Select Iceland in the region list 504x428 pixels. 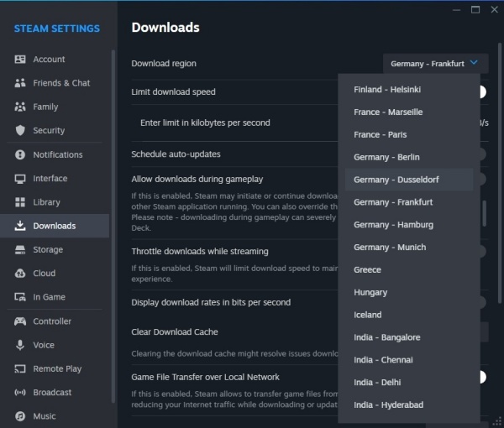click(409, 315)
